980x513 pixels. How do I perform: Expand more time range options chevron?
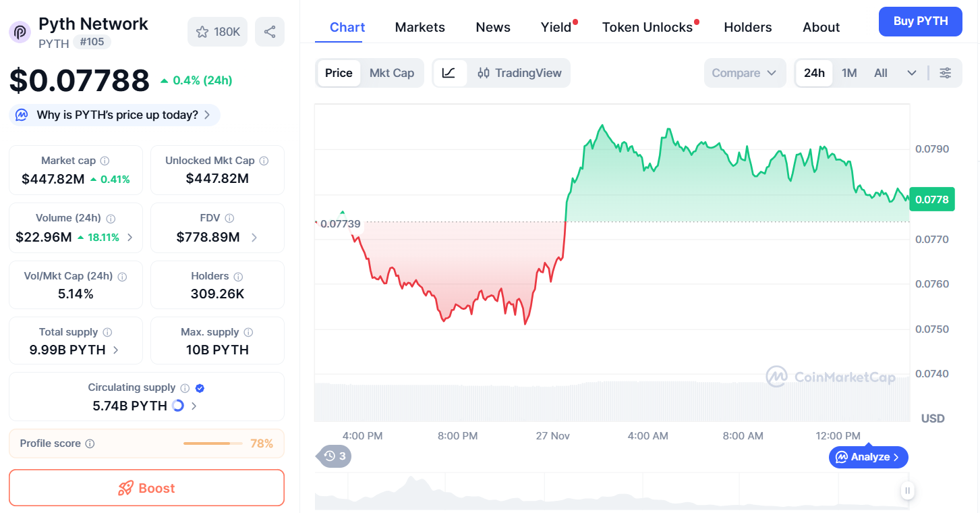click(x=912, y=73)
